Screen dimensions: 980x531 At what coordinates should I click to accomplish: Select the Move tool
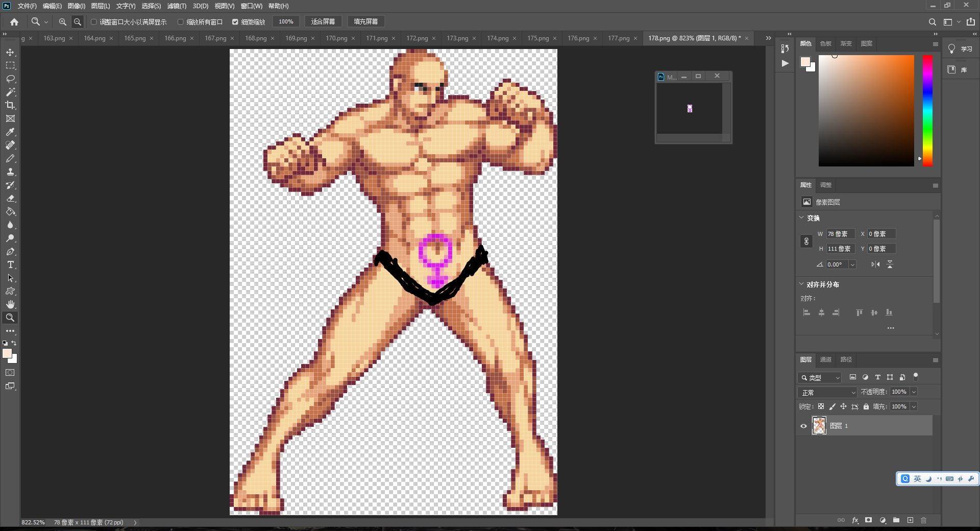pyautogui.click(x=10, y=53)
